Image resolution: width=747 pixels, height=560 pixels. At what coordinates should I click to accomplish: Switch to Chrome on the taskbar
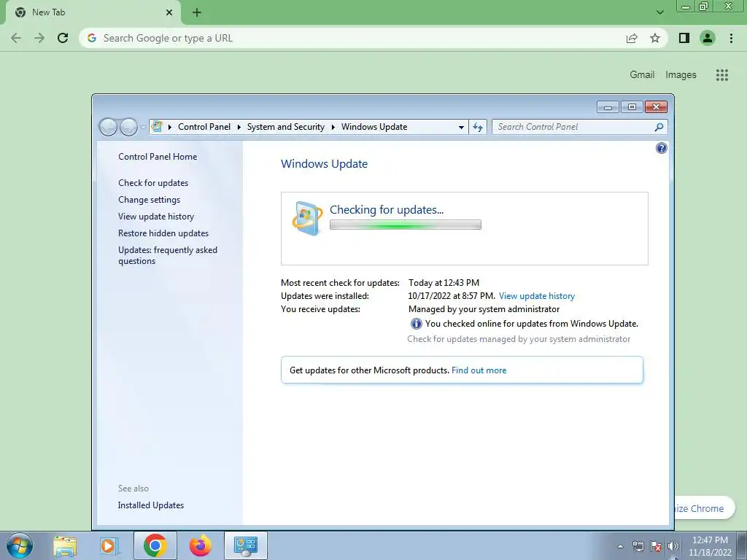[155, 545]
